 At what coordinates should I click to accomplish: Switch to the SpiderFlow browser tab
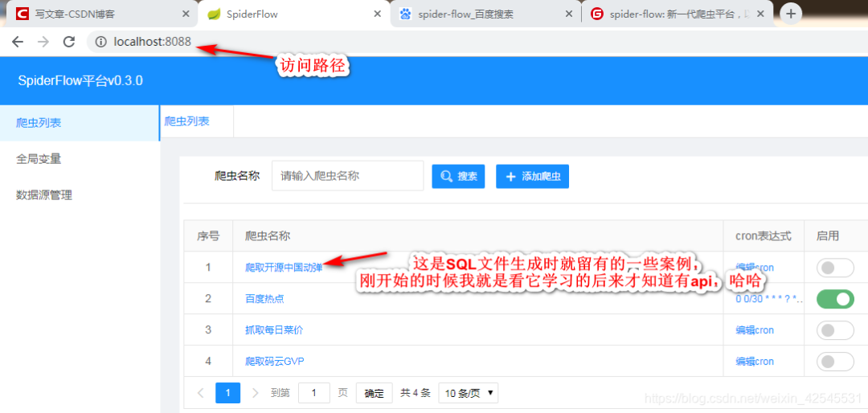pyautogui.click(x=294, y=14)
